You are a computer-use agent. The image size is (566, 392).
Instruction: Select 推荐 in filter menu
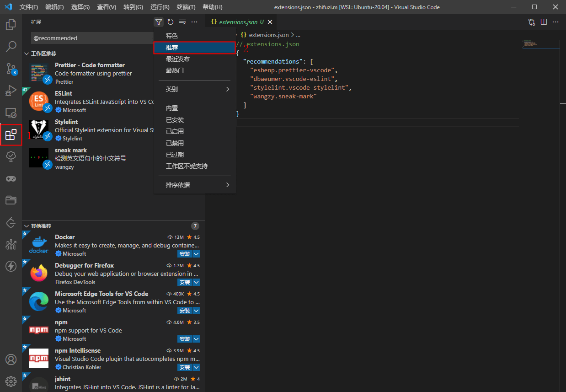pyautogui.click(x=195, y=48)
